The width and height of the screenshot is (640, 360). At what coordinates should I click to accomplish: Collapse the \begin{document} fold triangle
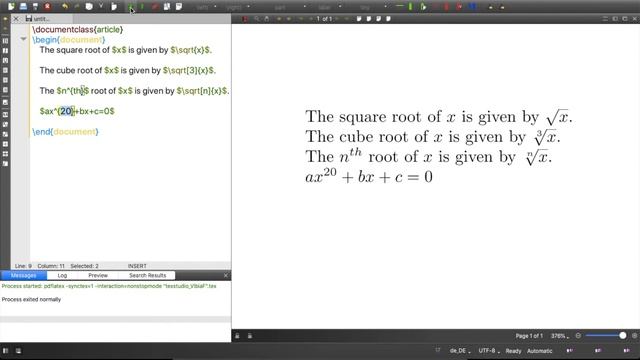[x=23, y=39]
